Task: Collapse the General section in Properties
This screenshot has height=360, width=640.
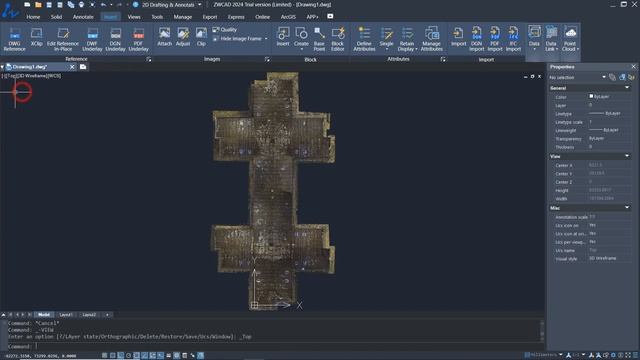Action: coord(627,88)
